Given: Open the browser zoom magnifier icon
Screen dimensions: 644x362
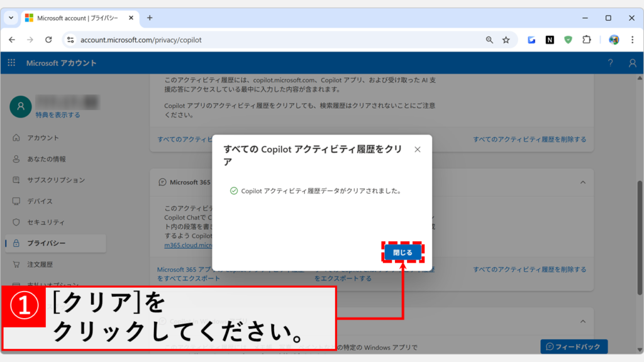Looking at the screenshot, I should tap(489, 40).
